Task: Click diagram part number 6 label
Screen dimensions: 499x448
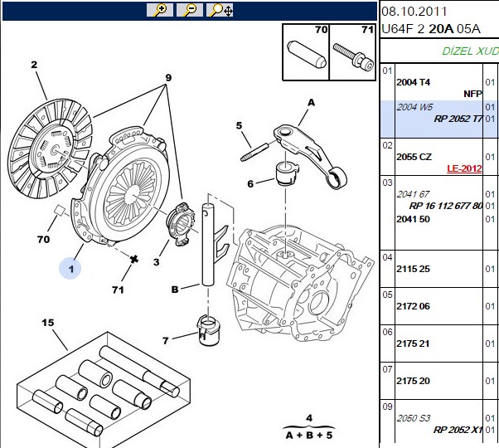Action: [x=250, y=183]
